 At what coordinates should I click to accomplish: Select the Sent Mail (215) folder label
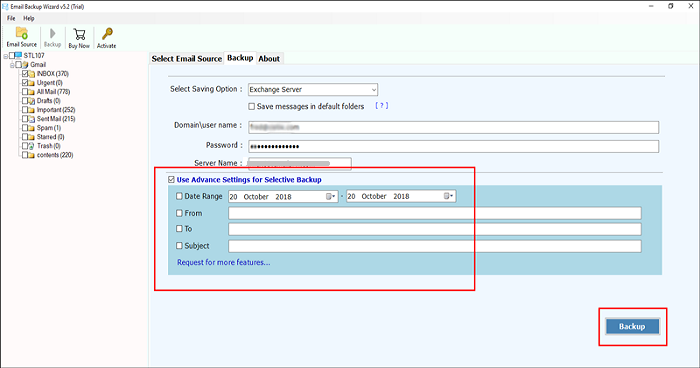point(56,119)
